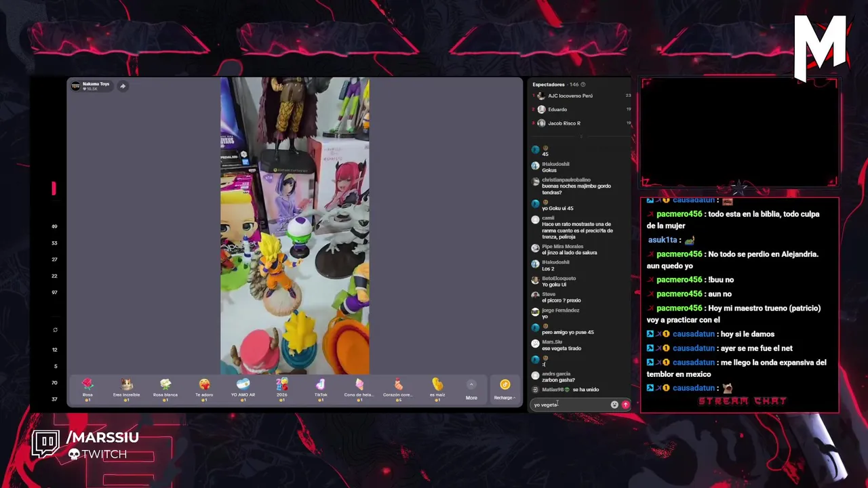Collapse the top viewers list handle
Image resolution: width=868 pixels, height=488 pixels.
581,136
